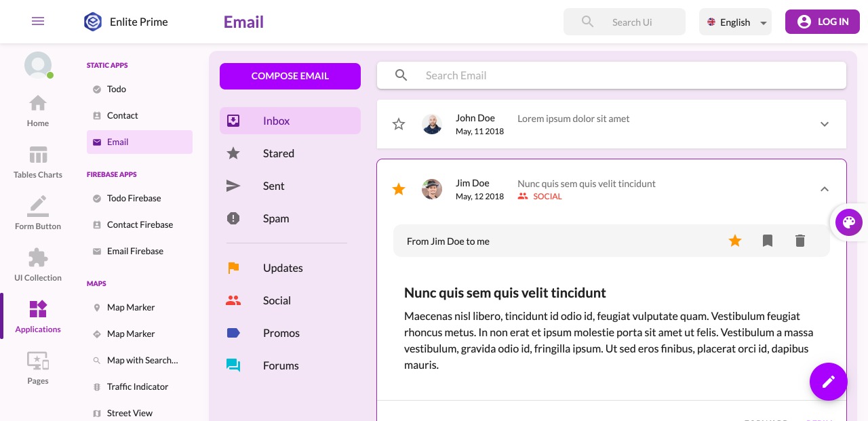The height and width of the screenshot is (421, 868).
Task: Click the search magnifier in Search Ui
Action: [x=588, y=22]
